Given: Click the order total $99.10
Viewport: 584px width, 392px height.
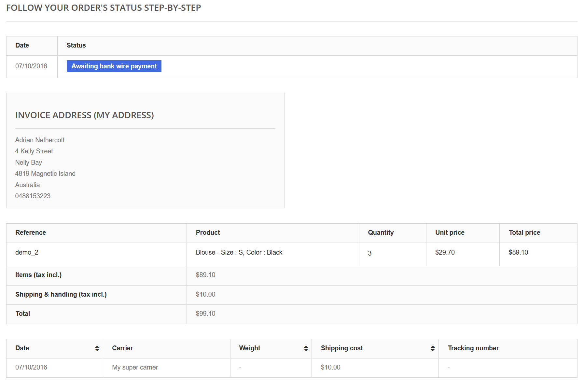Looking at the screenshot, I should pyautogui.click(x=205, y=314).
